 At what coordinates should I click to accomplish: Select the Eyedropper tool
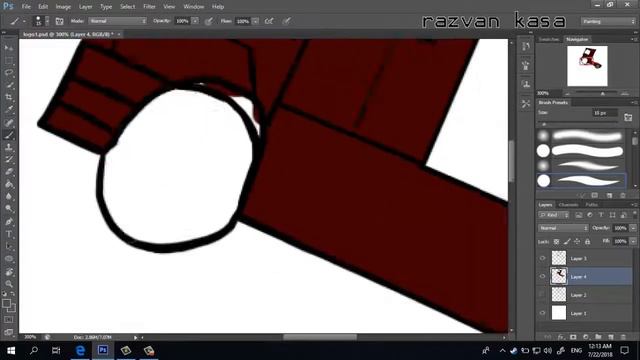pos(9,109)
